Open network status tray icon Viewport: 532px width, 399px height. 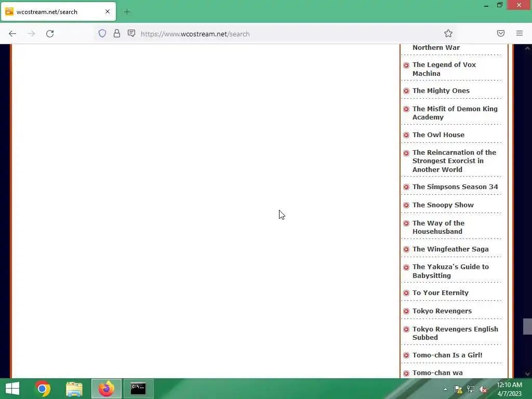pos(471,389)
